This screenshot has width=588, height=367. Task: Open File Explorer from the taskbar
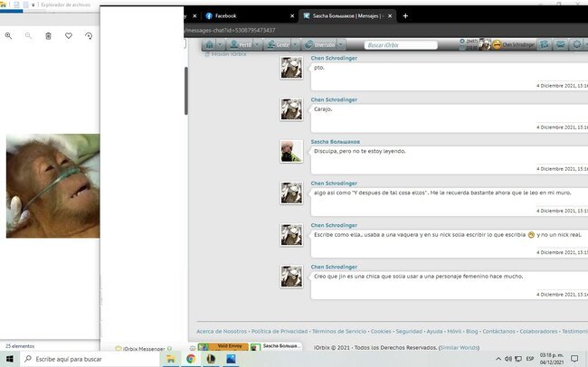[171, 359]
